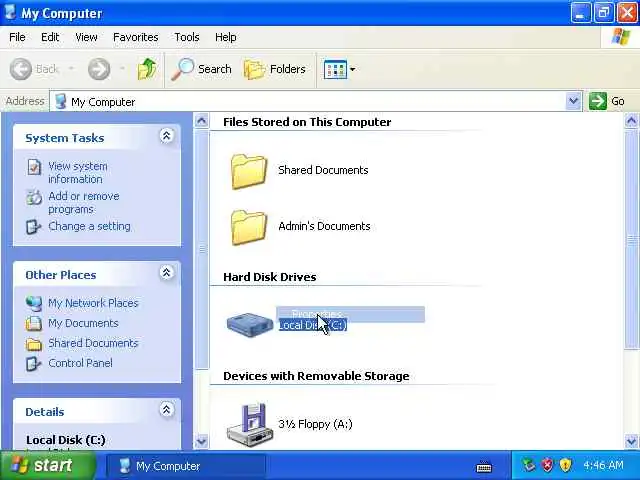Select the Shared Documents folder icon
This screenshot has width=640, height=480.
pyautogui.click(x=249, y=171)
